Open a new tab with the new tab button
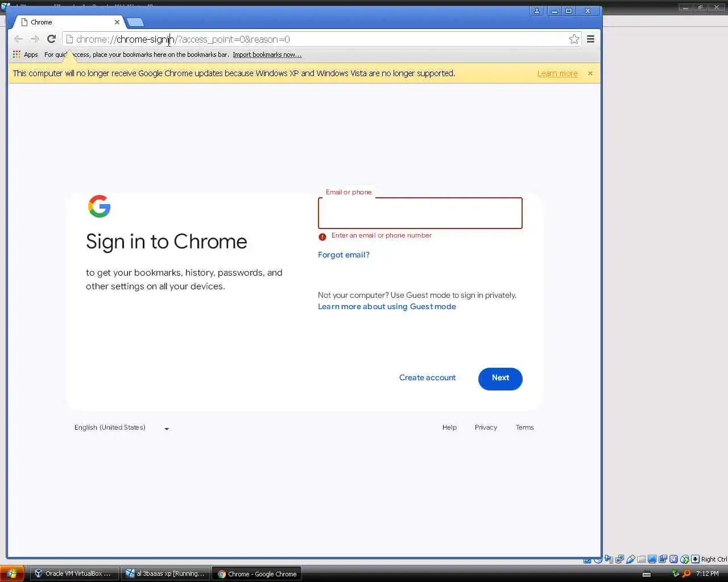Screen dimensions: 728x582 (135, 22)
